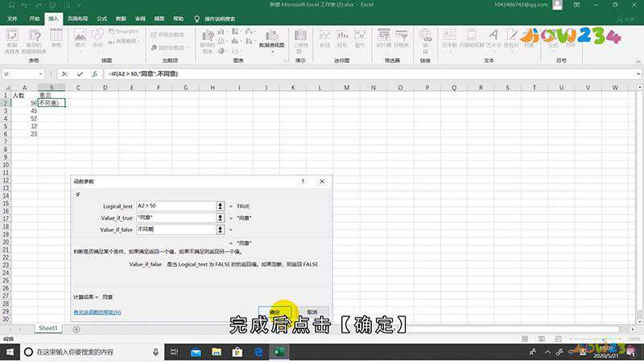Click the Recommended PivotTables icon
Screen dimensions: 644x362
pyautogui.click(x=34, y=41)
